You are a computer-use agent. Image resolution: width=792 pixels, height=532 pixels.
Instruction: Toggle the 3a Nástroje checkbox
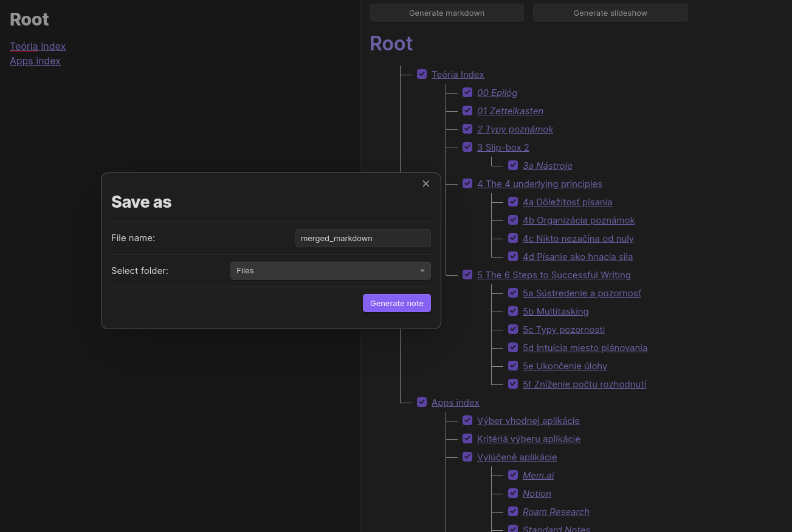pos(513,165)
